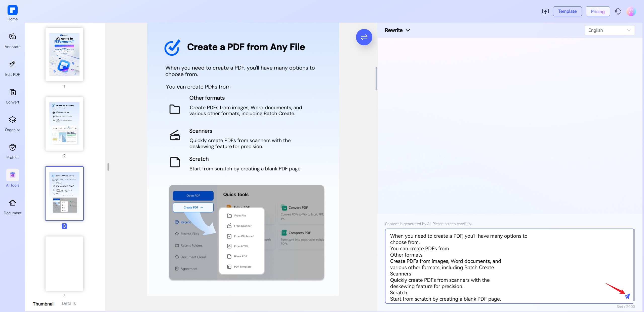Select page 2 thumbnail
644x312 pixels.
click(64, 124)
